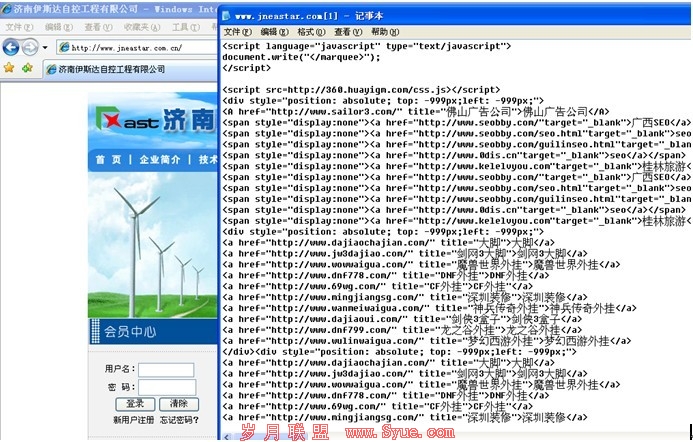This screenshot has height=442, width=693.
Task: Open the IE navigation history dropdown arrow
Action: [45, 47]
